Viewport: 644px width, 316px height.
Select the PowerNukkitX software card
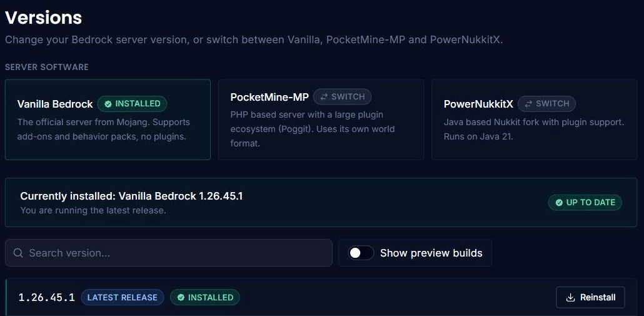tap(535, 120)
